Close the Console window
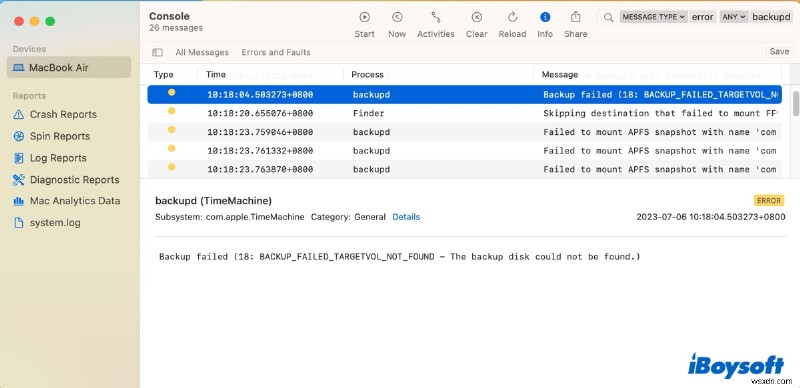This screenshot has width=800, height=388. pos(19,21)
